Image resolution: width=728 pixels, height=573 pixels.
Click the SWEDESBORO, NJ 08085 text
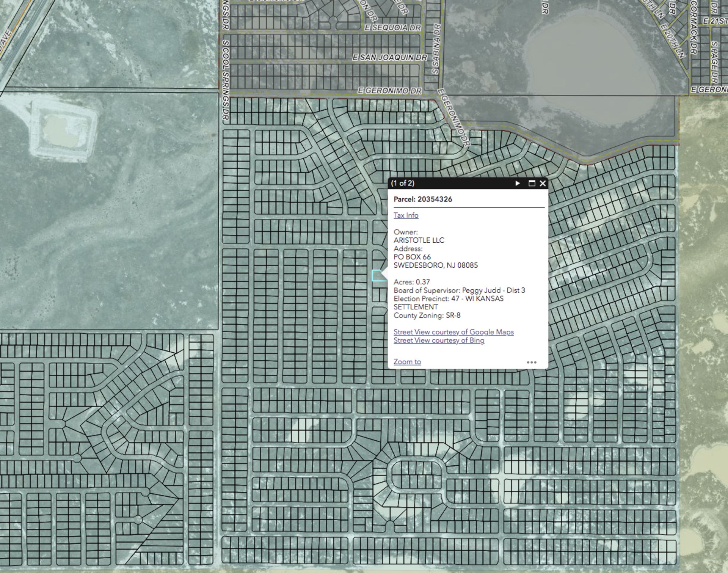coord(435,265)
